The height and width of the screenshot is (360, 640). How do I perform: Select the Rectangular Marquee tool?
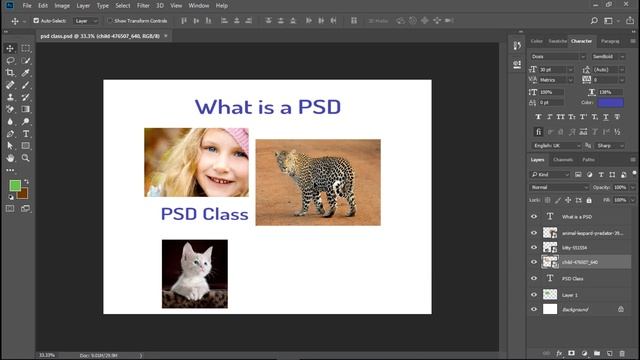click(25, 49)
